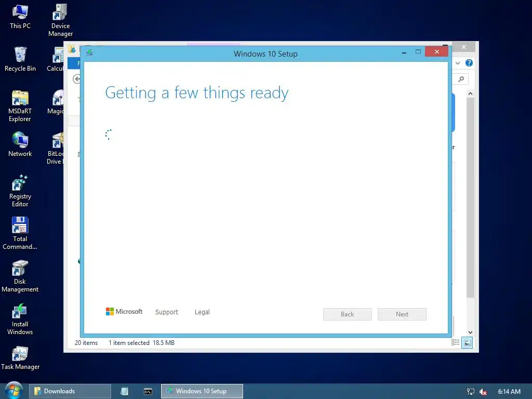Click the '20 items' status text
532x399 pixels.
tap(86, 343)
